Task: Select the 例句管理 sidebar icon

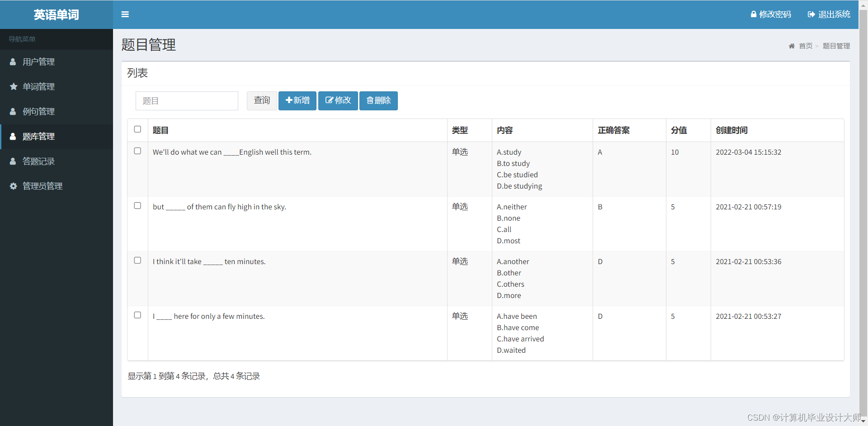Action: point(13,111)
